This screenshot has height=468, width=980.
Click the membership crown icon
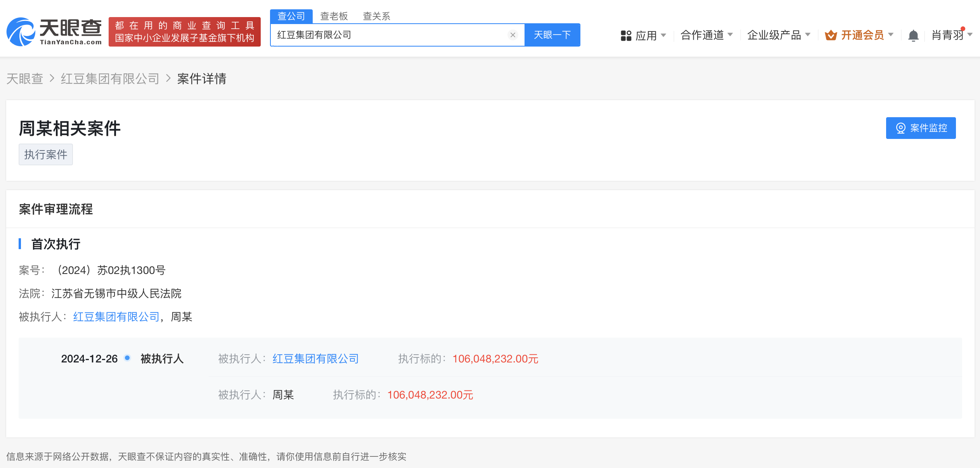coord(831,35)
